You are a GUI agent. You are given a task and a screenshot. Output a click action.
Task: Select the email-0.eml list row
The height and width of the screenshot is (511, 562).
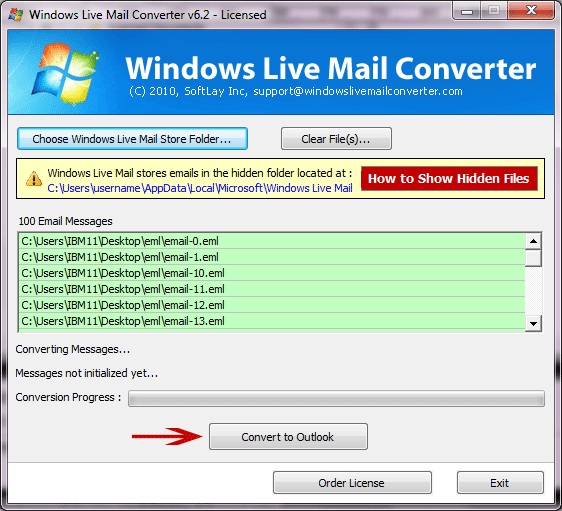pyautogui.click(x=272, y=241)
